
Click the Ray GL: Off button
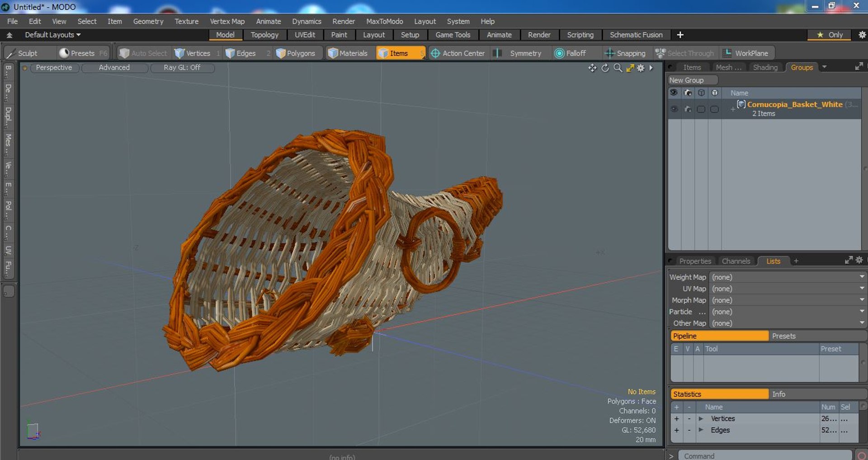[x=182, y=67]
